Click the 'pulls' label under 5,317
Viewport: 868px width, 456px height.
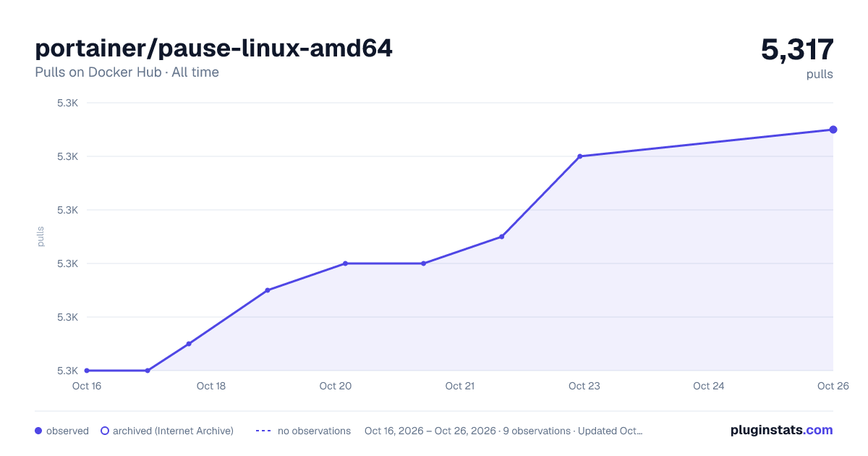[x=820, y=75]
